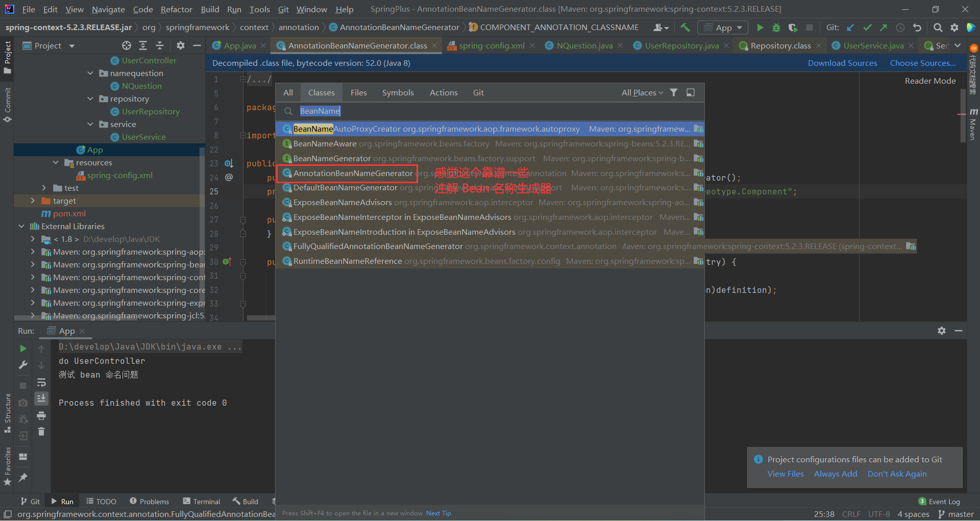Select opened file in Project with target icon
980x521 pixels.
[127, 45]
